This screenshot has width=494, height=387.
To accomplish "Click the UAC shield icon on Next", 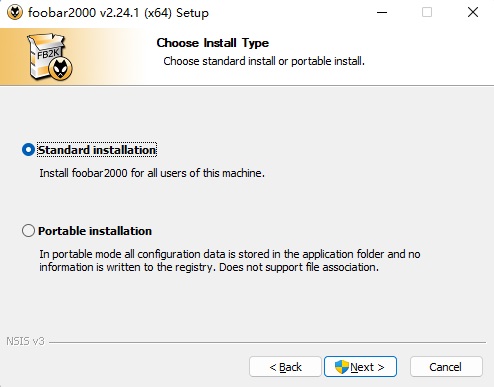I will tap(341, 367).
